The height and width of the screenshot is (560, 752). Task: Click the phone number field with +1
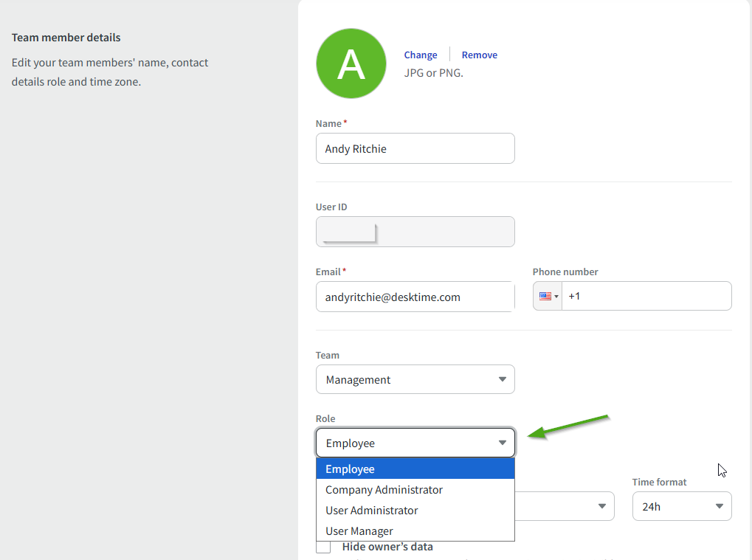tap(646, 296)
